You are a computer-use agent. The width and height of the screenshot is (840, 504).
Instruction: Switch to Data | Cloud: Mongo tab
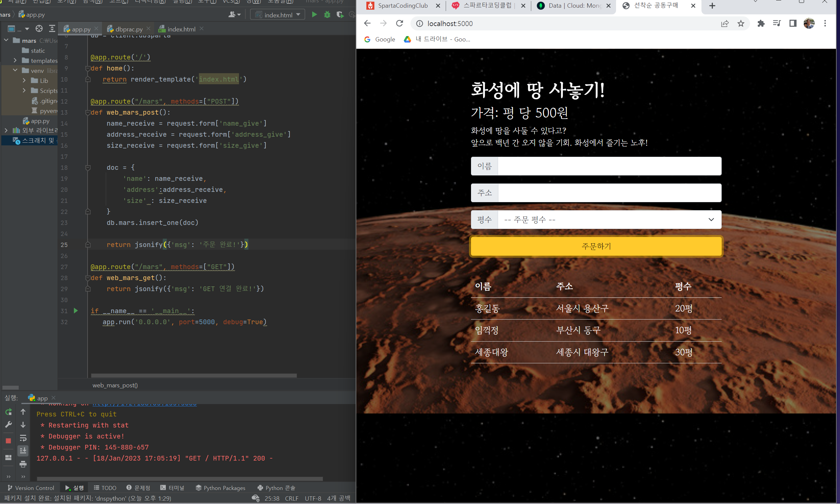[x=574, y=6]
